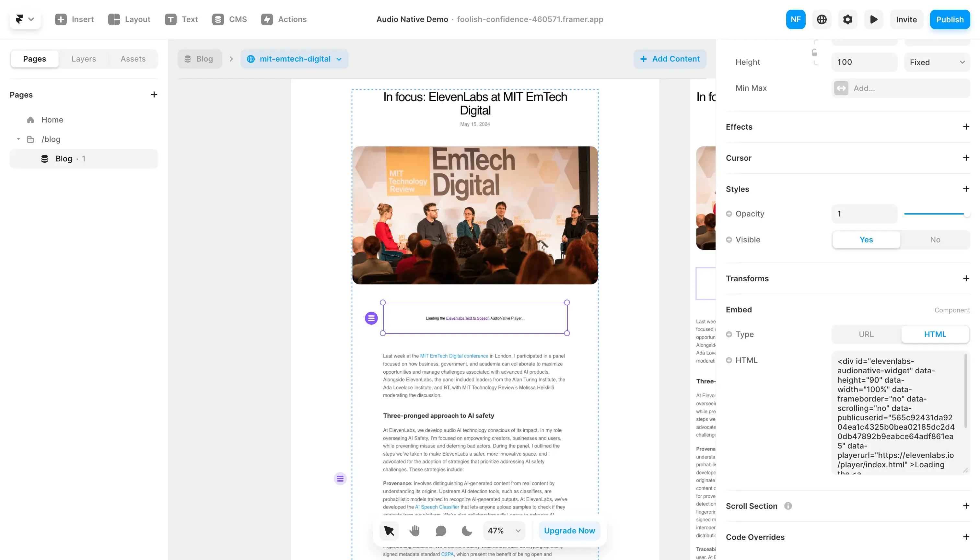This screenshot has width=980, height=560.
Task: Select the arrow pointer tool
Action: [x=389, y=531]
